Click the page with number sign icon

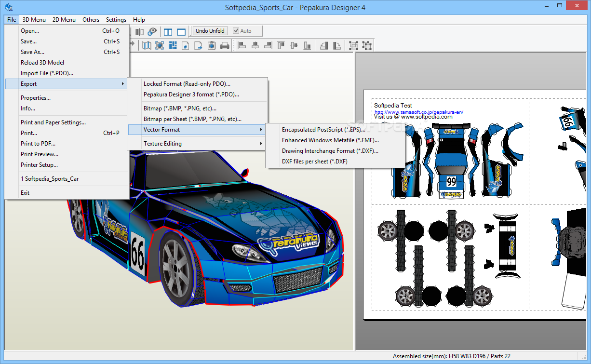coord(185,45)
